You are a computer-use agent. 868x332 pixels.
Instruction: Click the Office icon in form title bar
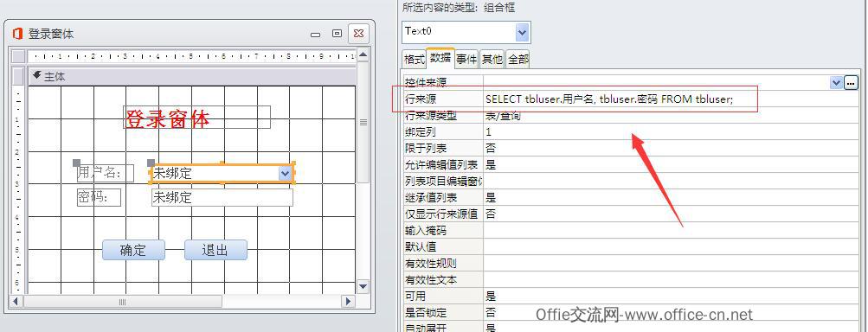point(17,34)
